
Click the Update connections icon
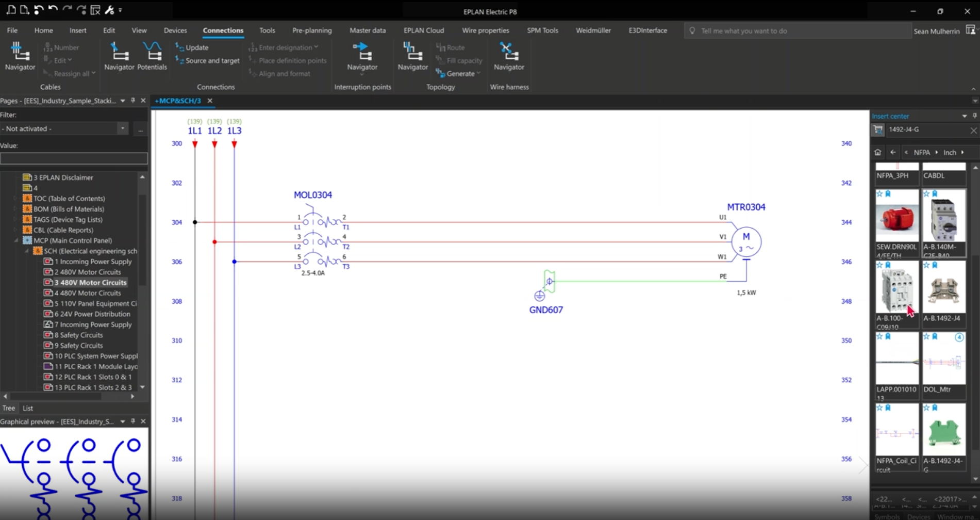pos(192,47)
